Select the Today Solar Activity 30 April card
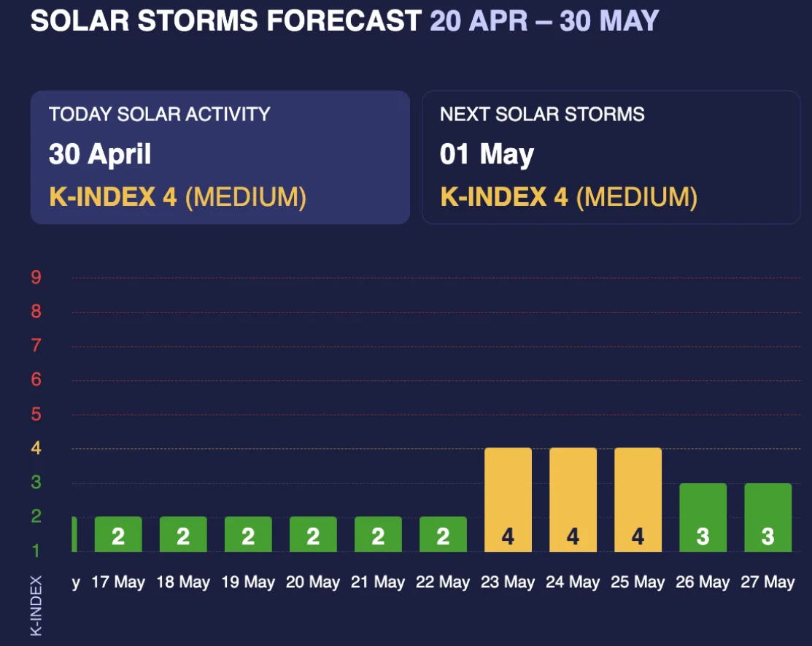This screenshot has width=812, height=646. (220, 158)
